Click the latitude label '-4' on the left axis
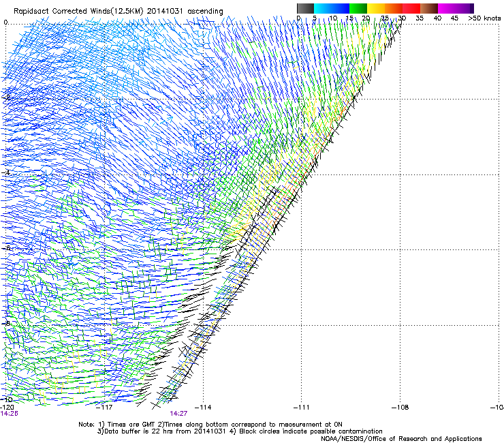The height and width of the screenshot is (443, 504). [x=6, y=172]
